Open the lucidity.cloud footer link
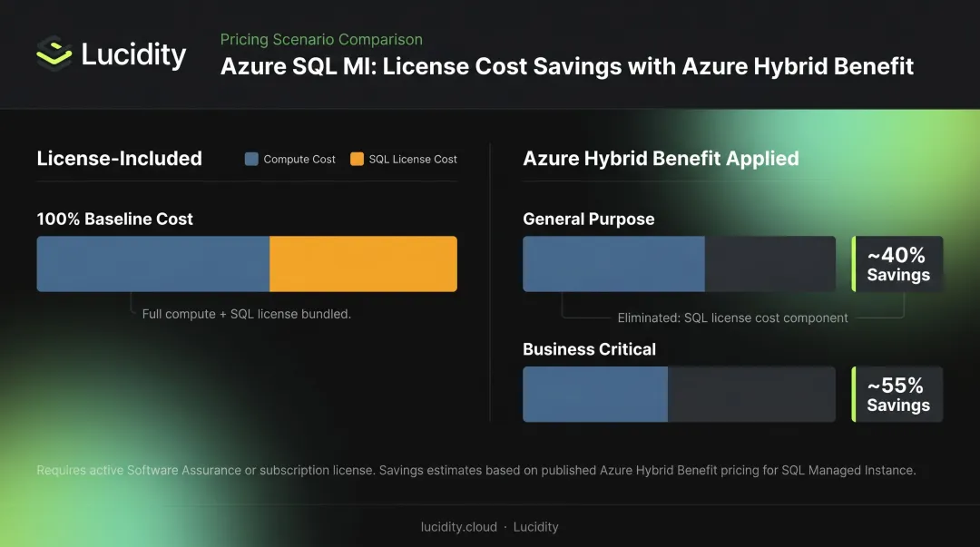Screen dimensions: 980x547 (x=459, y=527)
